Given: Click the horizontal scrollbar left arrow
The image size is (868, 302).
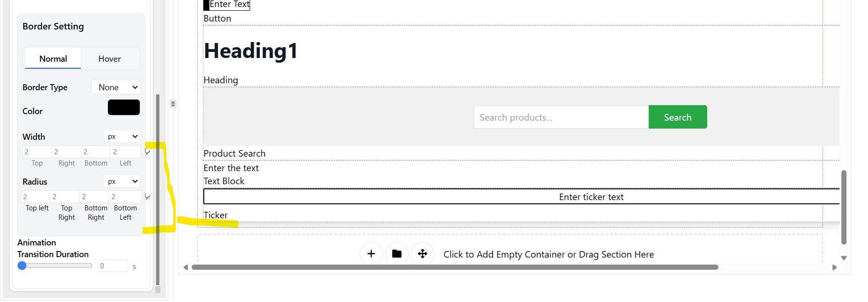Looking at the screenshot, I should [x=186, y=267].
